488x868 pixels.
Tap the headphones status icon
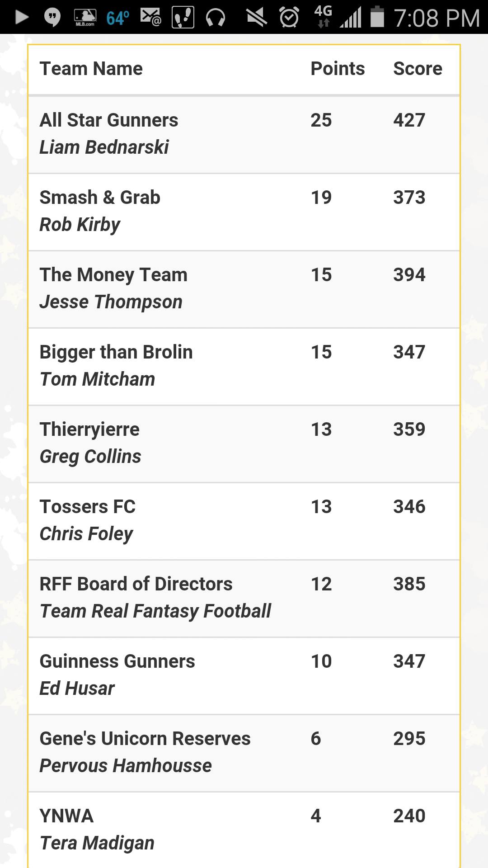216,18
